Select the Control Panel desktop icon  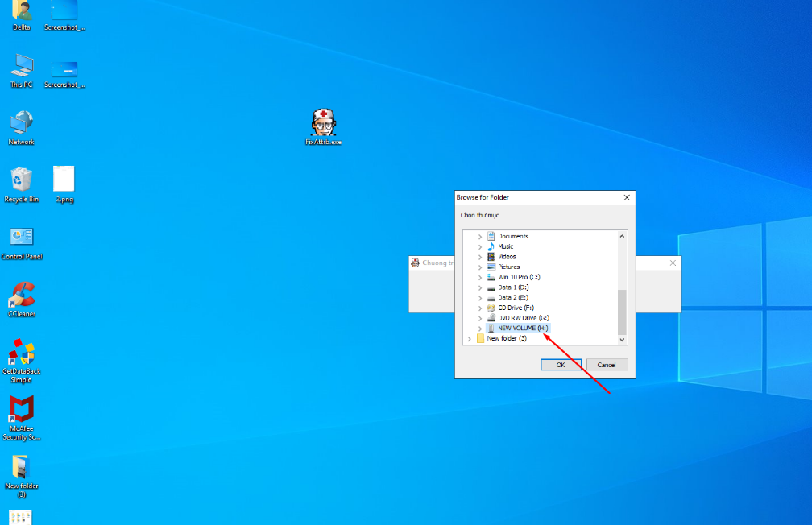pyautogui.click(x=21, y=237)
